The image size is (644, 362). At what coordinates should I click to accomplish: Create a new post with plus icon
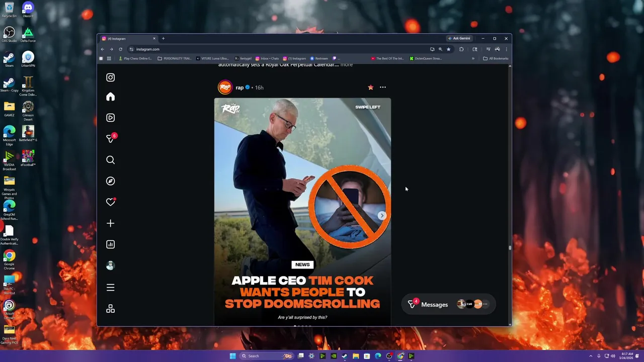110,223
